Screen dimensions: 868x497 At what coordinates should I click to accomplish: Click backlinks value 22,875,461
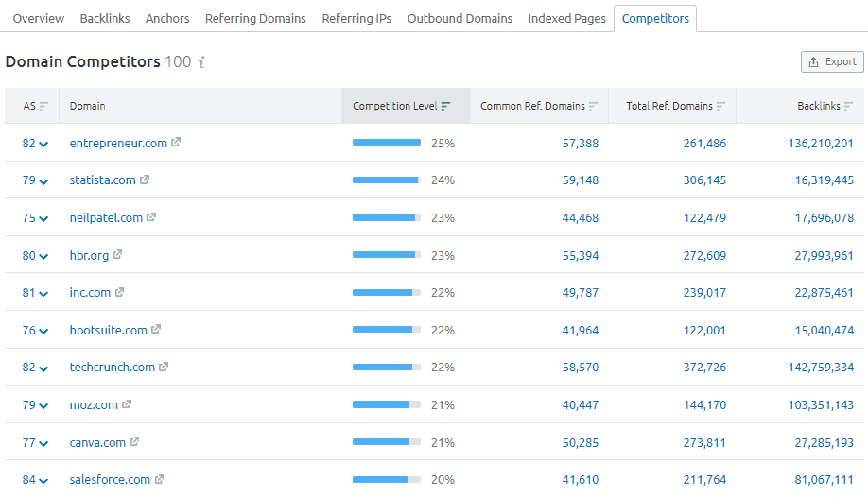825,293
